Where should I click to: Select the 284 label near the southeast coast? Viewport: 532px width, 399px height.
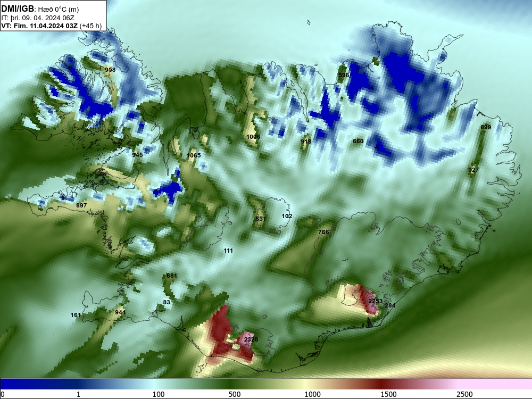[x=390, y=305]
